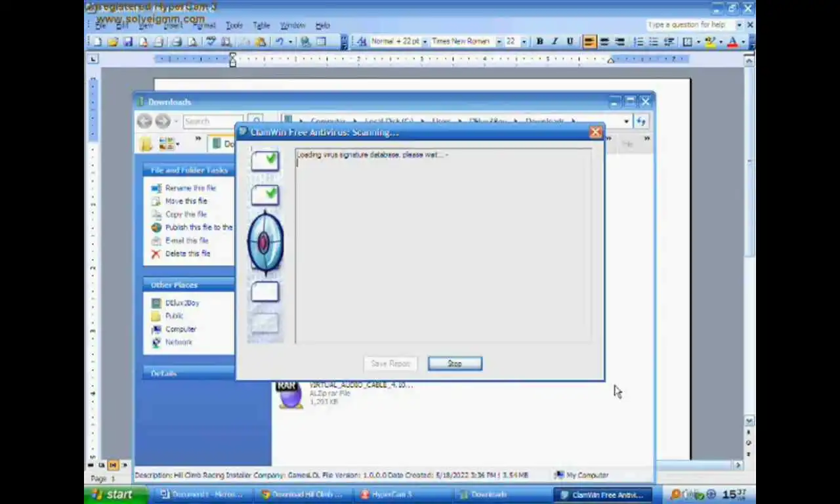Viewport: 840px width, 504px height.
Task: Open the Style dropdown showing Normal + 22 pt
Action: click(x=425, y=41)
